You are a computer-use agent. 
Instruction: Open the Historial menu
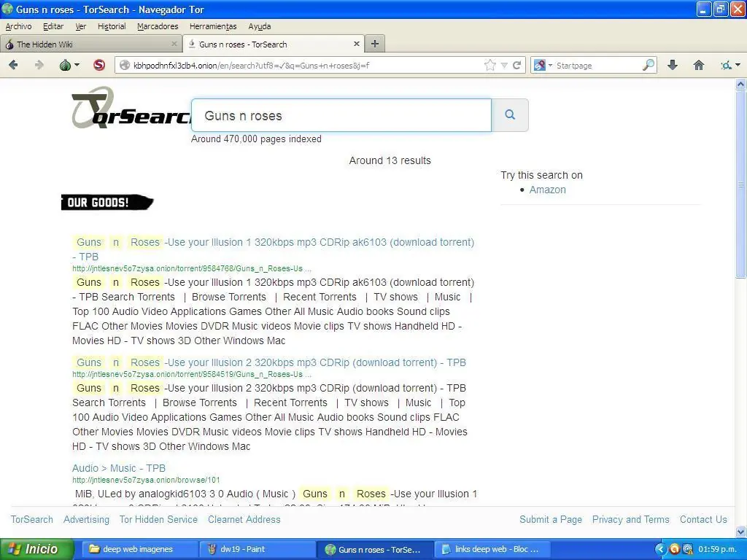(112, 26)
